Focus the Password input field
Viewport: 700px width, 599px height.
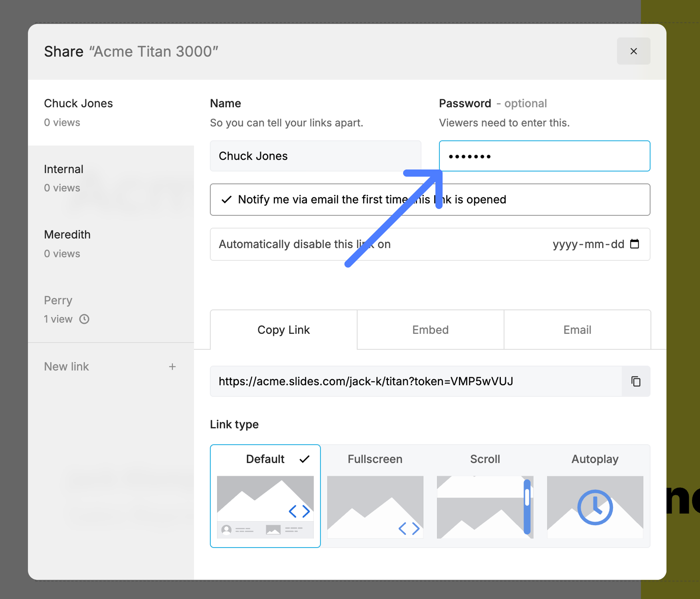pos(545,156)
